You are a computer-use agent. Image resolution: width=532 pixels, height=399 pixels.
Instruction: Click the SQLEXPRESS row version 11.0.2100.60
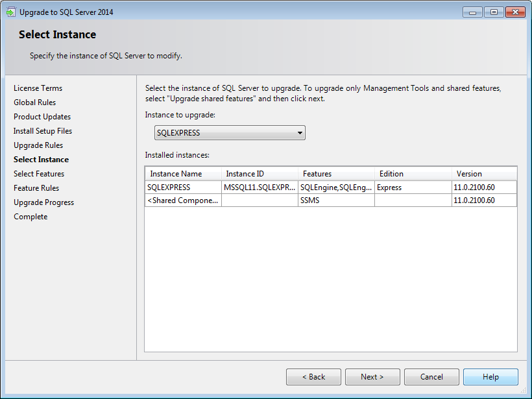pyautogui.click(x=484, y=187)
